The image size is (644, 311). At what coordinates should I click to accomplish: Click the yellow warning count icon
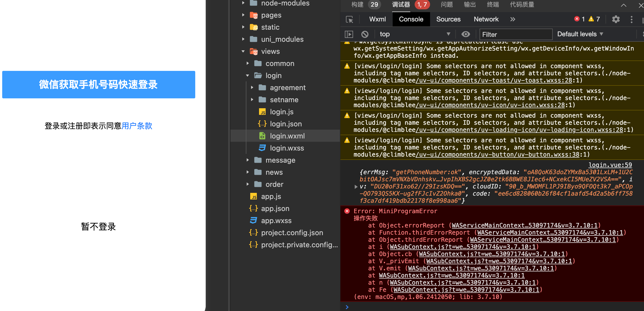591,19
